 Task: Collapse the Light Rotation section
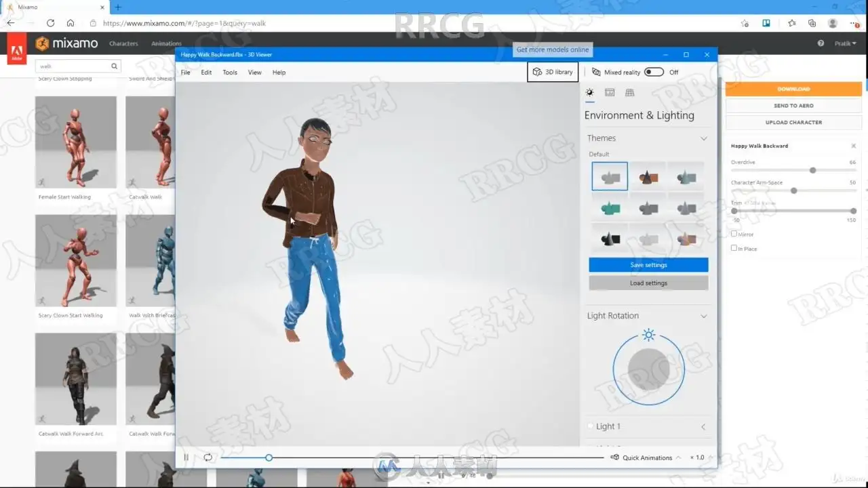[703, 316]
